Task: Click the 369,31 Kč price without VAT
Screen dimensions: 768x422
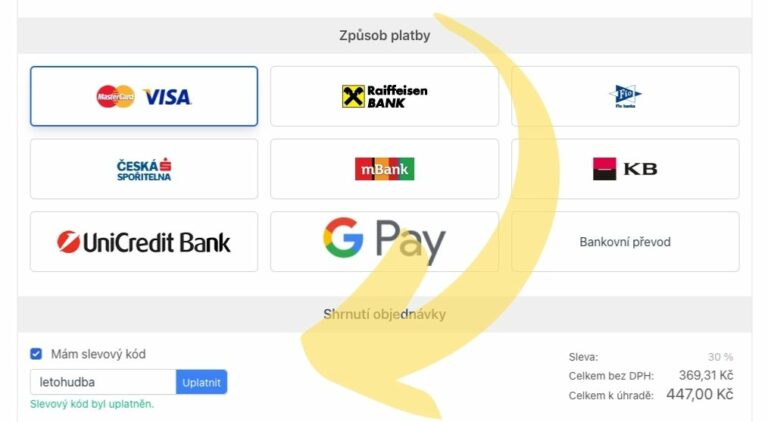Action: tap(706, 375)
